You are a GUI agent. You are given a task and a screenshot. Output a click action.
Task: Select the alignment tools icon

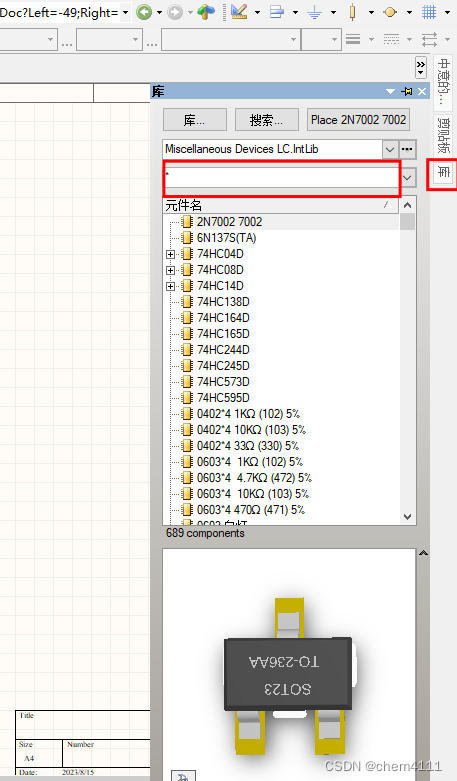[x=277, y=12]
